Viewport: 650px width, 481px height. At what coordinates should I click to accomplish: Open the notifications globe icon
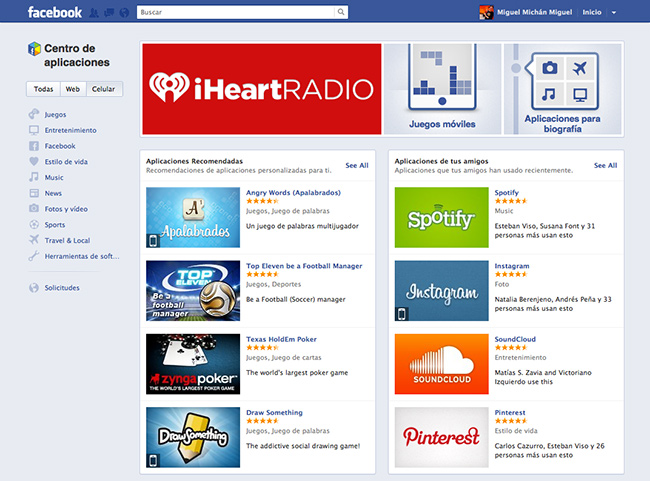click(122, 13)
